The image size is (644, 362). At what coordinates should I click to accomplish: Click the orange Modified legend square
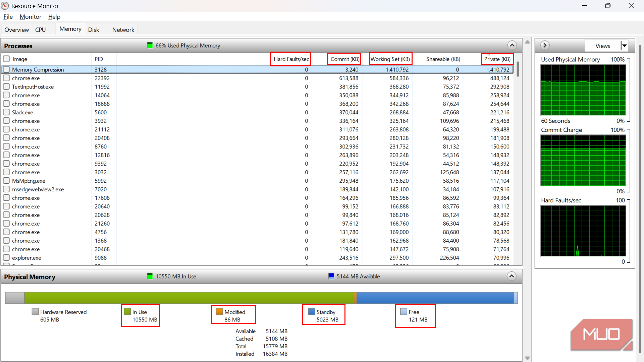pyautogui.click(x=219, y=312)
